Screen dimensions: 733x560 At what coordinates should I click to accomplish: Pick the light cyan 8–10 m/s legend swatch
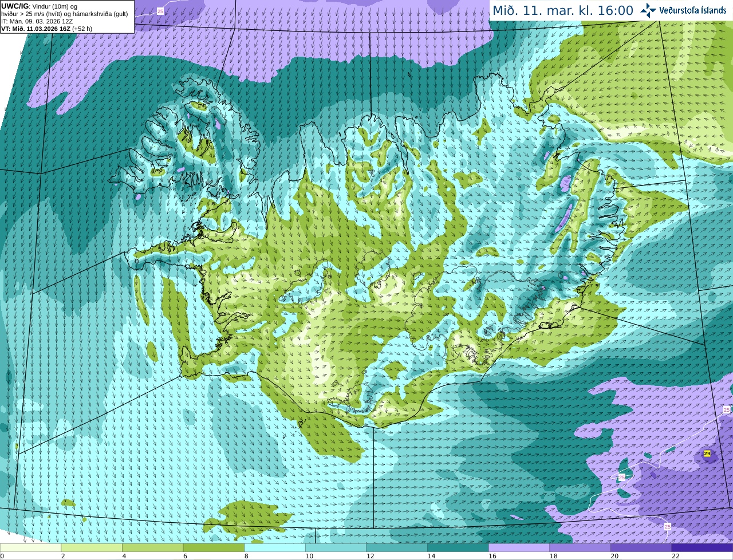(x=275, y=548)
